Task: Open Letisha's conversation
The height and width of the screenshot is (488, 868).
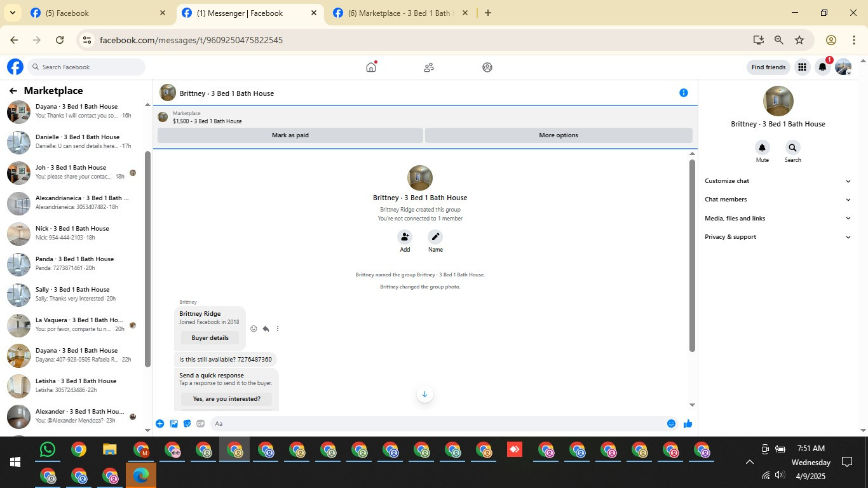Action: pos(75,386)
